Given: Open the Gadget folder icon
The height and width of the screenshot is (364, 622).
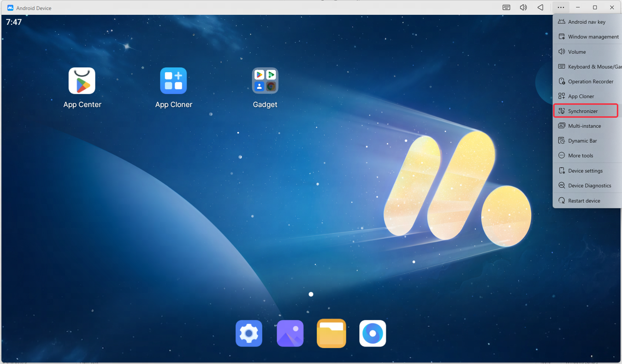Looking at the screenshot, I should click(265, 81).
